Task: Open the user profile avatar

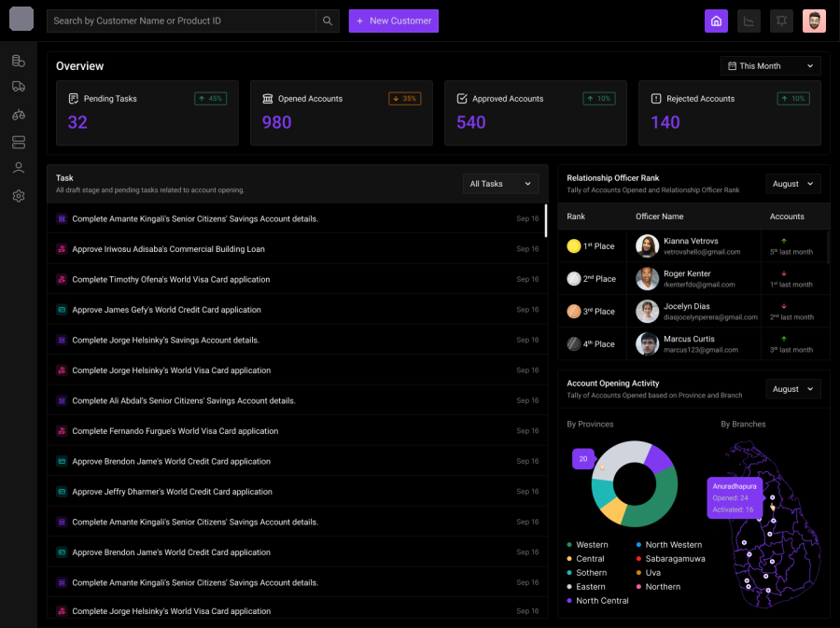Action: (814, 21)
